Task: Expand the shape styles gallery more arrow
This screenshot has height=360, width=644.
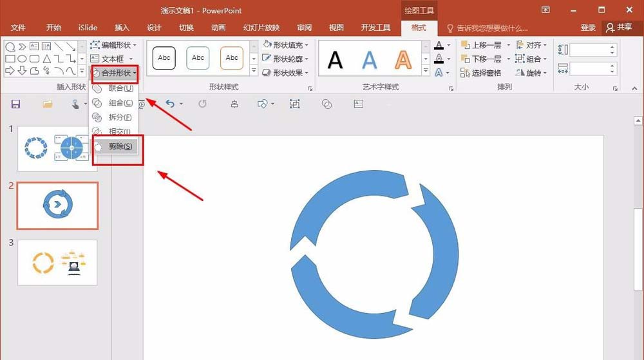Action: click(253, 71)
